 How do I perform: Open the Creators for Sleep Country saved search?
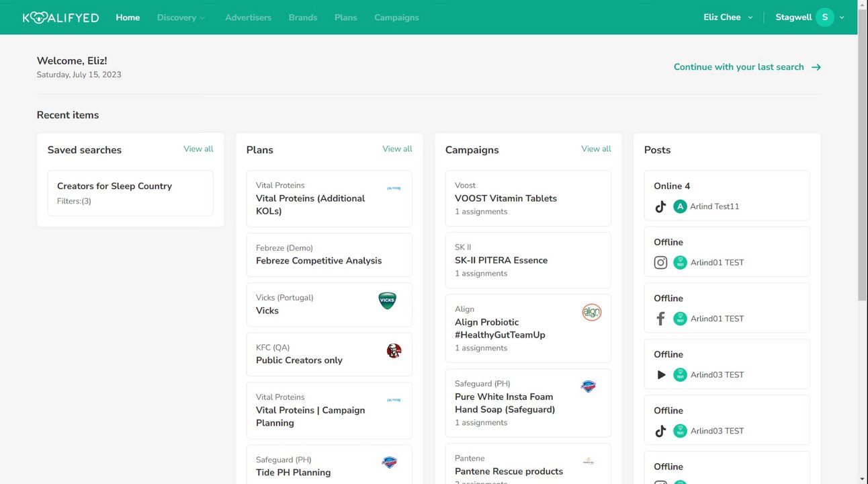click(x=130, y=193)
